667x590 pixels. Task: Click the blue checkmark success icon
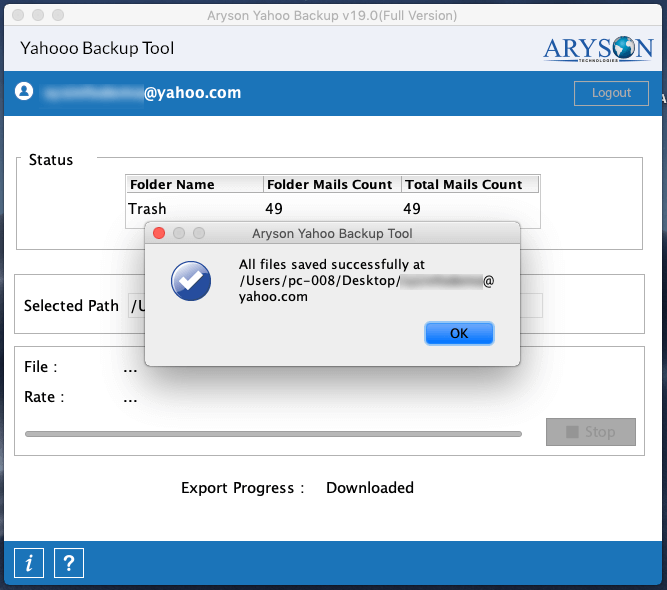(x=191, y=281)
